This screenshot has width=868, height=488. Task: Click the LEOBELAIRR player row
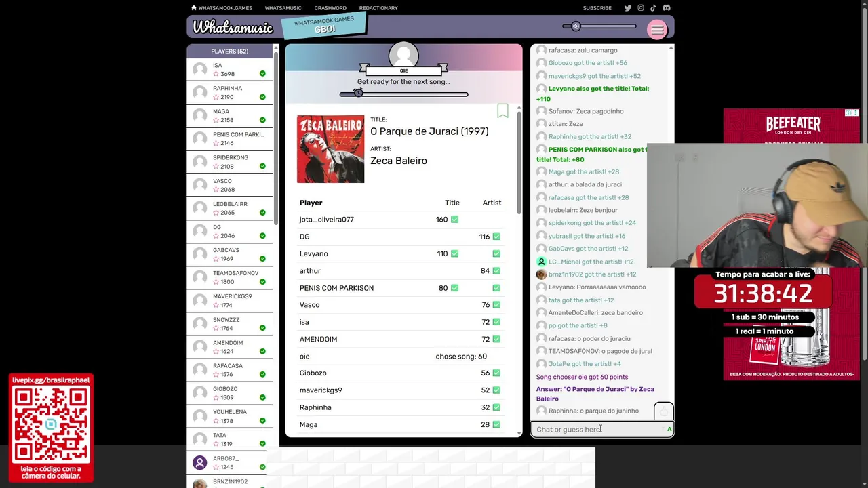(230, 208)
